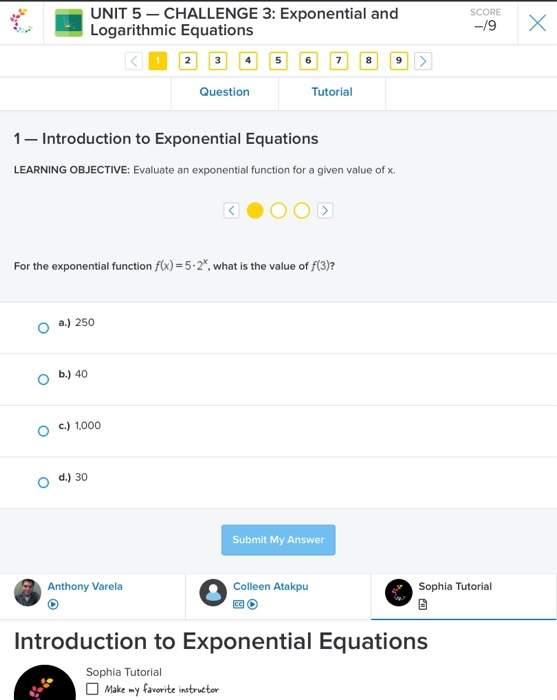Click the Sophia Tutorial black logo avatar

click(399, 593)
